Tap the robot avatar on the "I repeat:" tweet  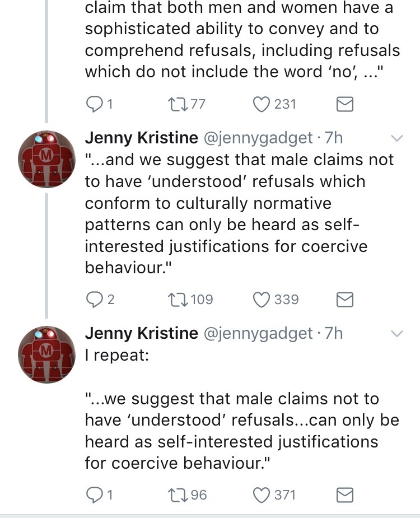coord(47,355)
